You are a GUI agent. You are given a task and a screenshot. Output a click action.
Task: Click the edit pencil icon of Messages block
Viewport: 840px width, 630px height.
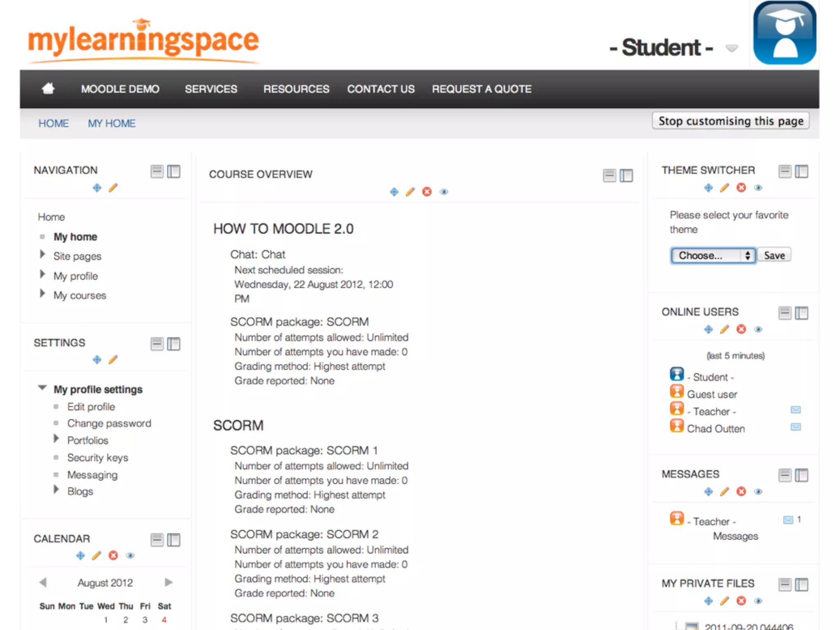[725, 491]
